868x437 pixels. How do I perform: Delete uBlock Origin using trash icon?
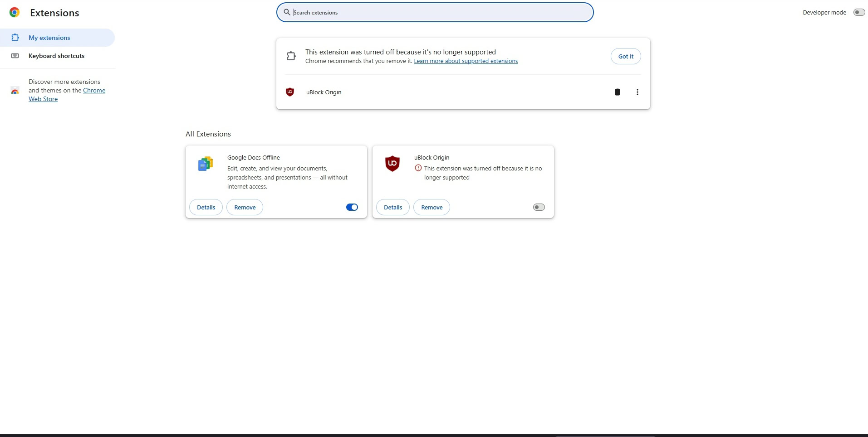tap(617, 92)
